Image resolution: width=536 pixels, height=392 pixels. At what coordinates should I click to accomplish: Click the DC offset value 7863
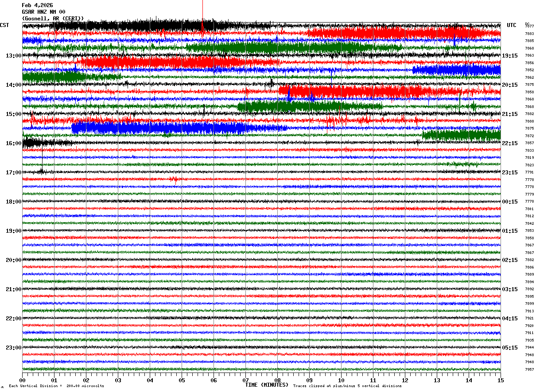point(529,56)
